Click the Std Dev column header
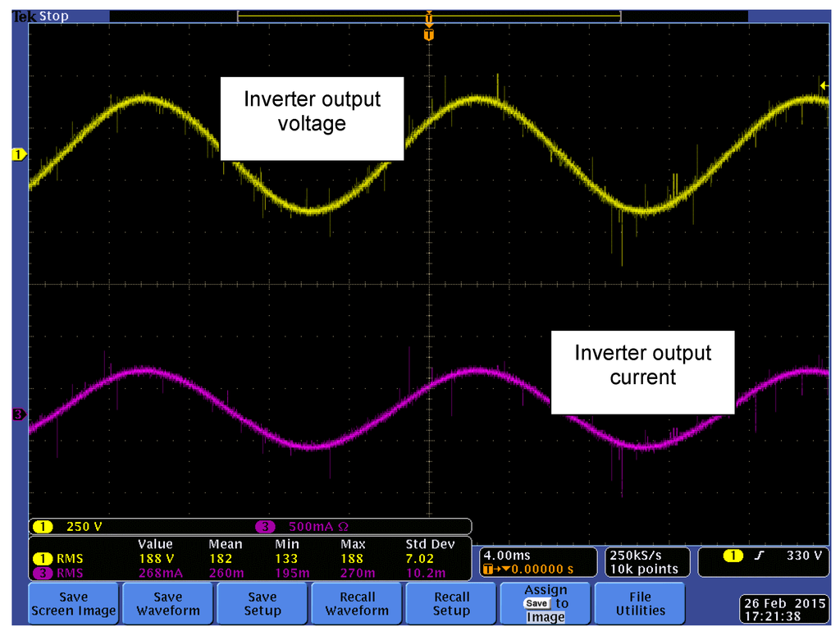Image resolution: width=840 pixels, height=636 pixels. click(x=430, y=544)
